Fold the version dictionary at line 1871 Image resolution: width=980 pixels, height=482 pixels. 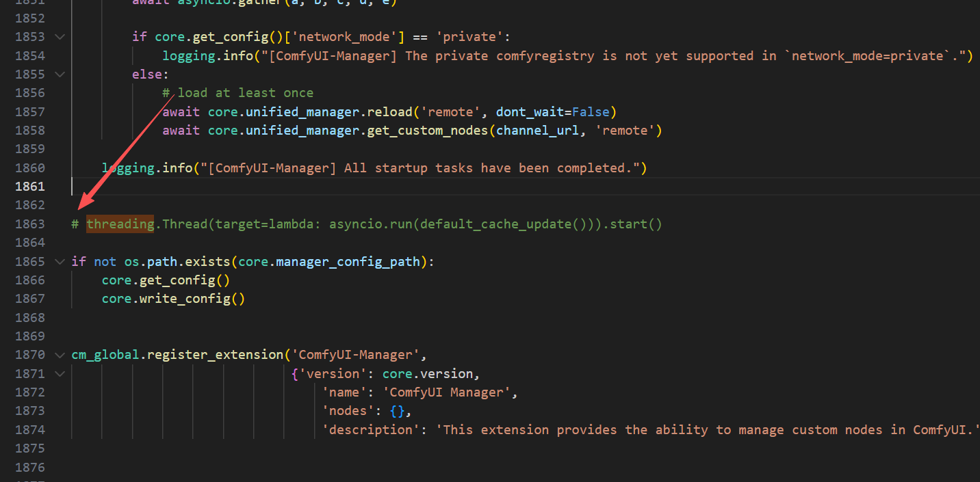coord(60,374)
